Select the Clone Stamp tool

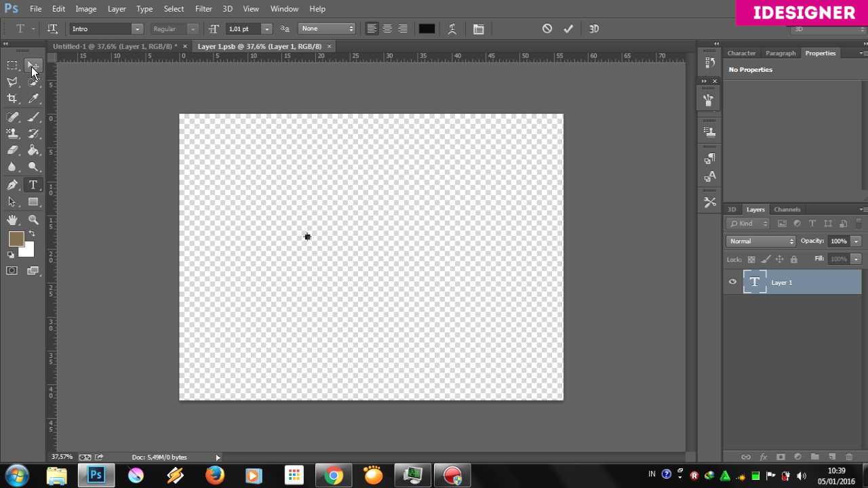click(12, 134)
